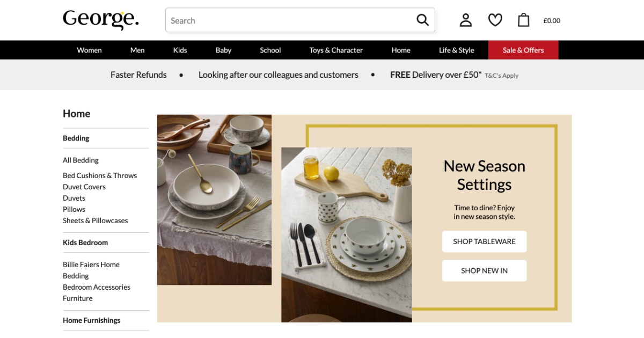Open the Duvet Covers link

pyautogui.click(x=84, y=187)
